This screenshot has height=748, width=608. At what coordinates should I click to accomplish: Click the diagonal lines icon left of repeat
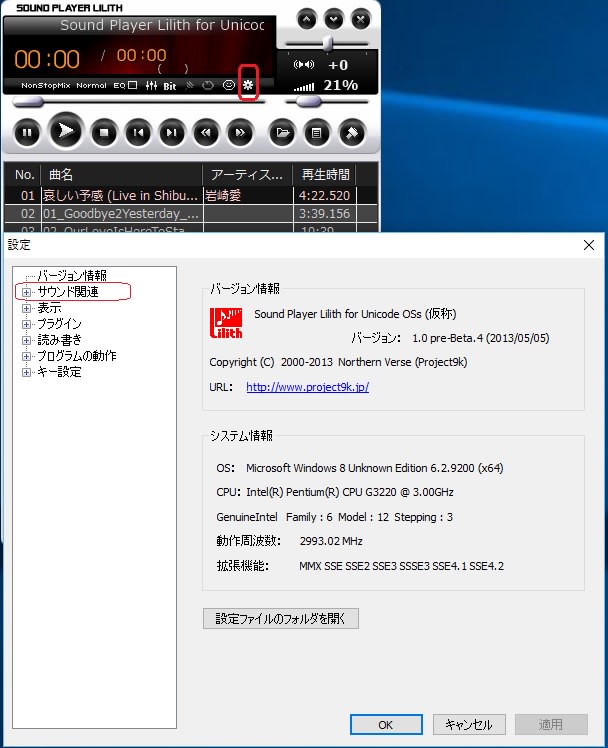pos(190,86)
